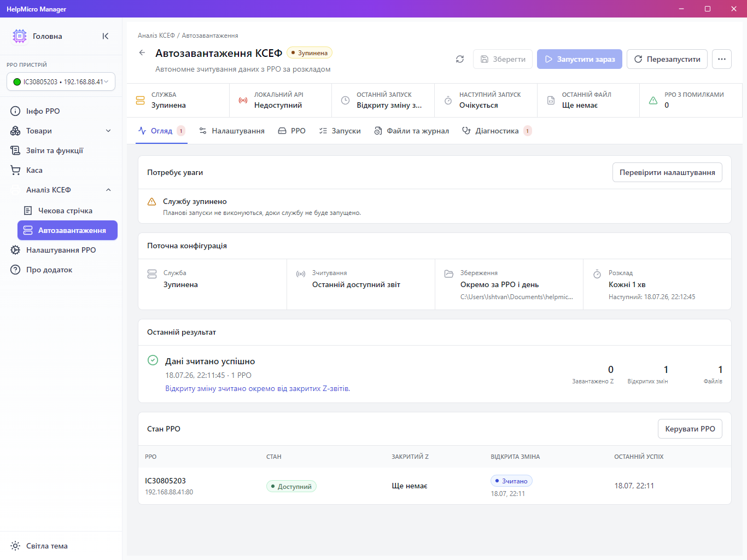
Task: Click the РРО з помилками warning icon
Action: tap(653, 101)
